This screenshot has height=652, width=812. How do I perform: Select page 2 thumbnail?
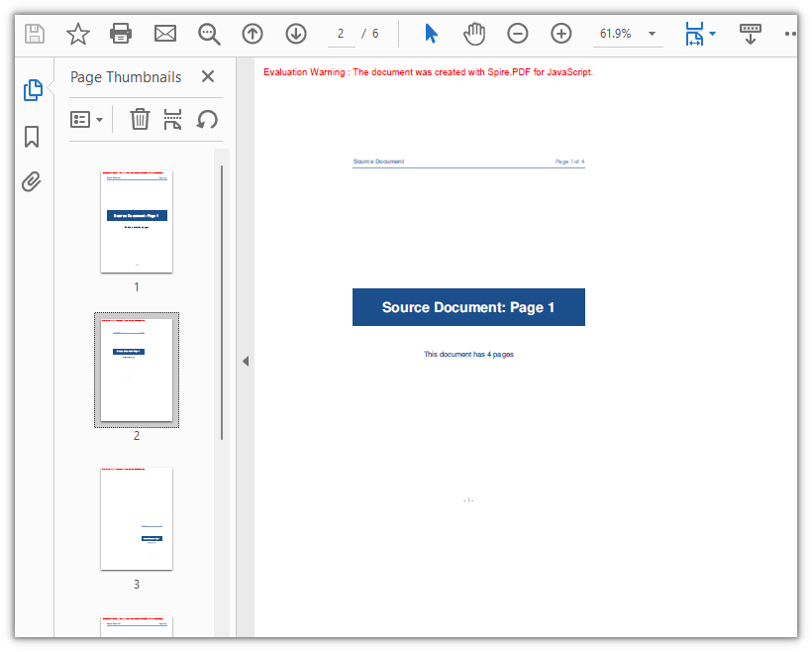tap(137, 370)
